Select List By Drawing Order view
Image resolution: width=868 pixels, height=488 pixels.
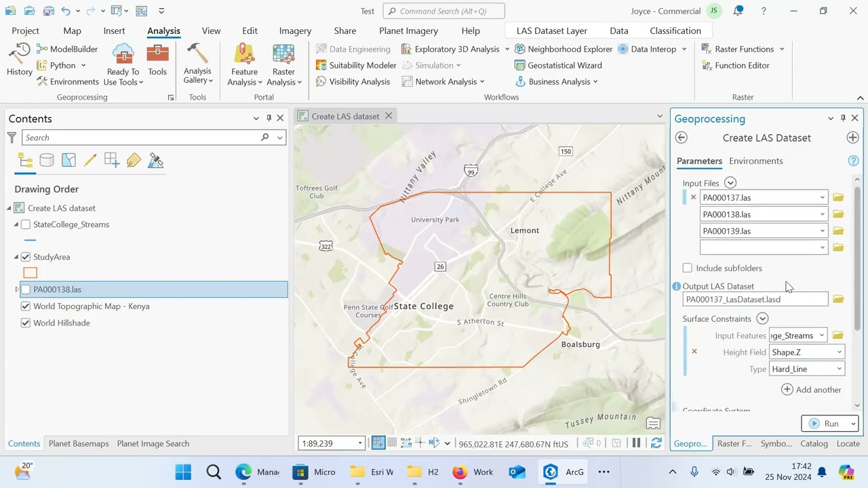pyautogui.click(x=25, y=161)
